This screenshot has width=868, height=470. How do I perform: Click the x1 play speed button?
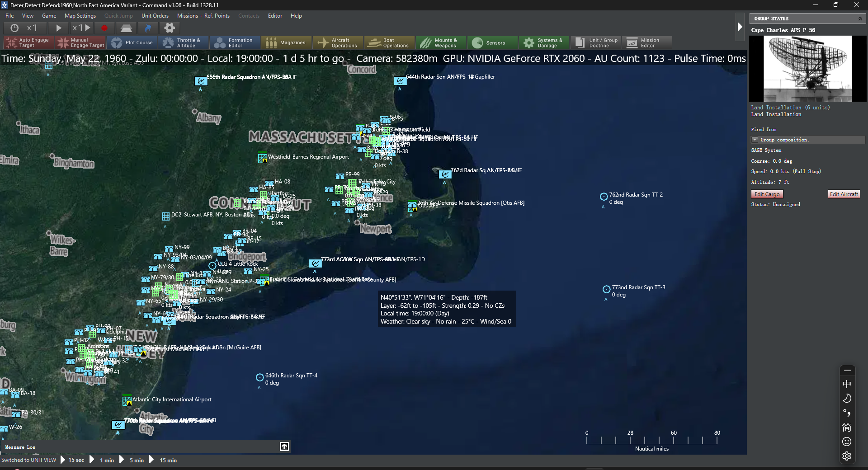pos(81,28)
